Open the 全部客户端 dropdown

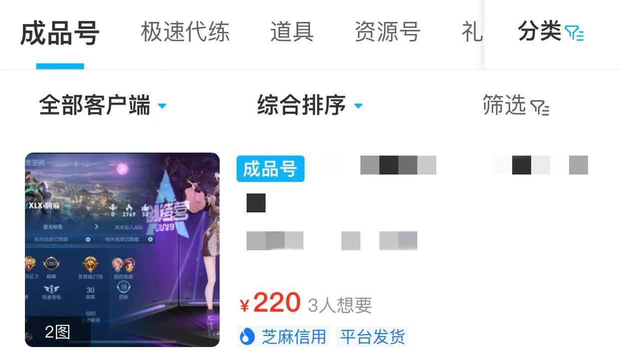point(103,106)
